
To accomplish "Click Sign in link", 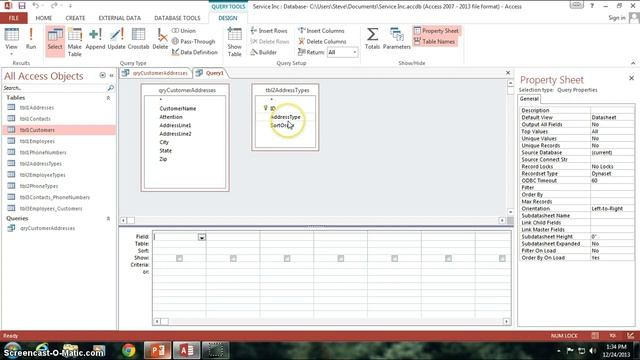I will pyautogui.click(x=617, y=18).
